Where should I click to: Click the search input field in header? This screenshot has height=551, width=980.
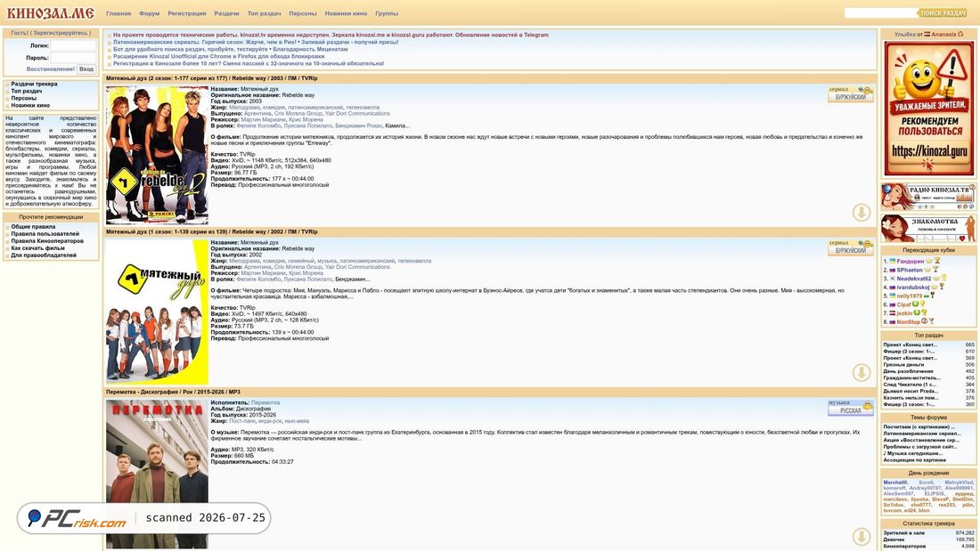pyautogui.click(x=880, y=12)
